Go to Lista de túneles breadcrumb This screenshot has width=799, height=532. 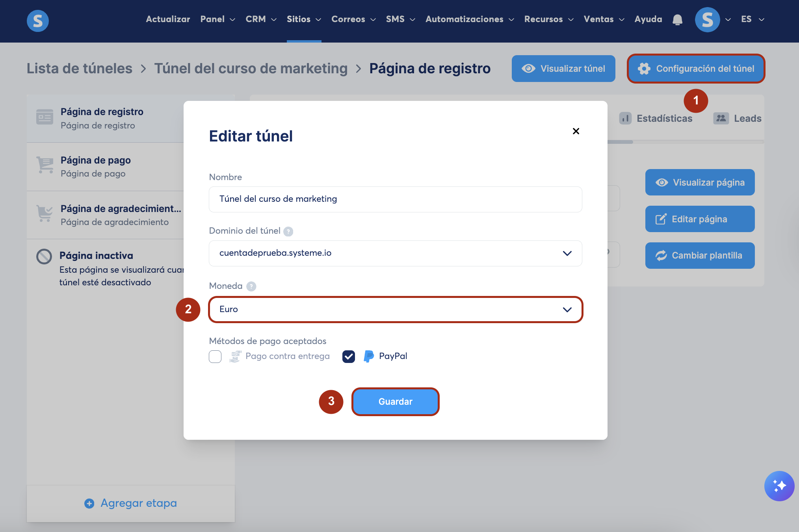tap(80, 69)
